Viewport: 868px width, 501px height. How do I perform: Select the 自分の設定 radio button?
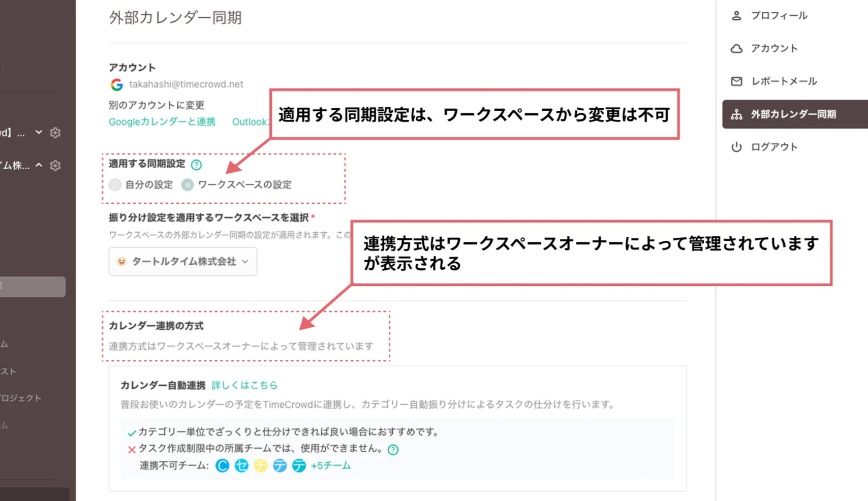[x=115, y=184]
